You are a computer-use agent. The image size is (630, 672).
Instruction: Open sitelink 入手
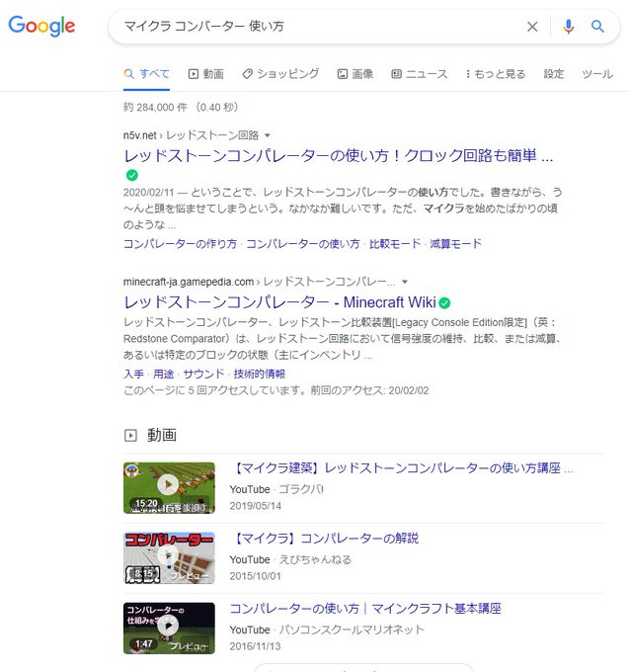pyautogui.click(x=133, y=375)
